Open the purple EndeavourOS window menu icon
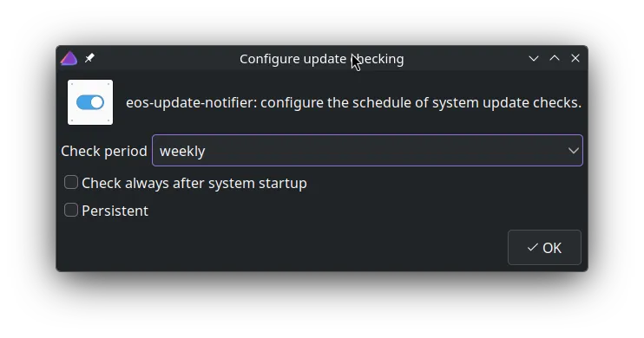This screenshot has height=338, width=644. click(69, 58)
